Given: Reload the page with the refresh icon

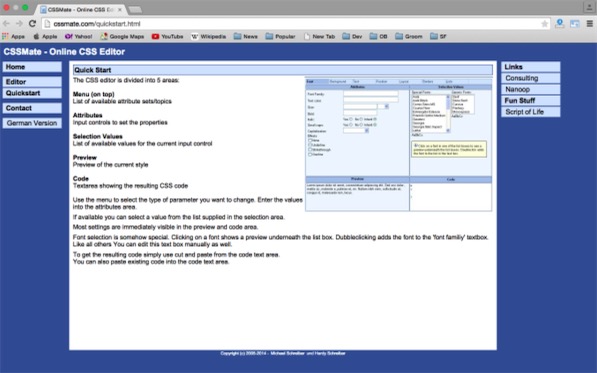Looking at the screenshot, I should tap(32, 24).
